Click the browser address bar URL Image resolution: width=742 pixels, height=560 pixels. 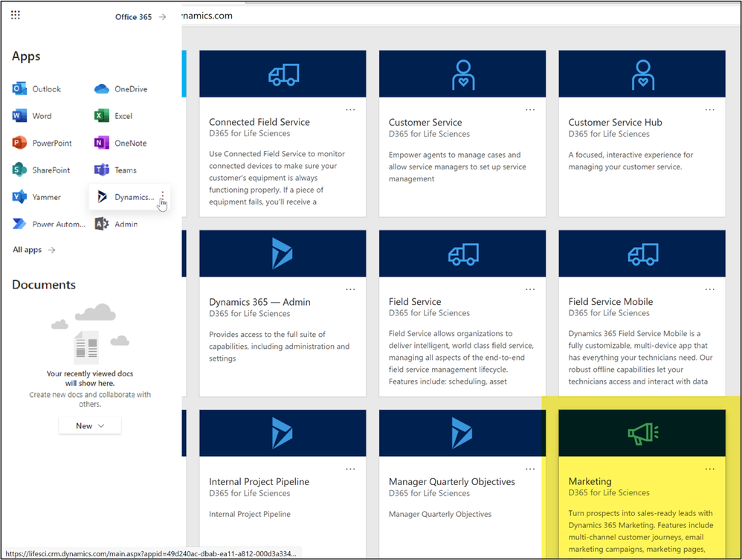[x=207, y=16]
